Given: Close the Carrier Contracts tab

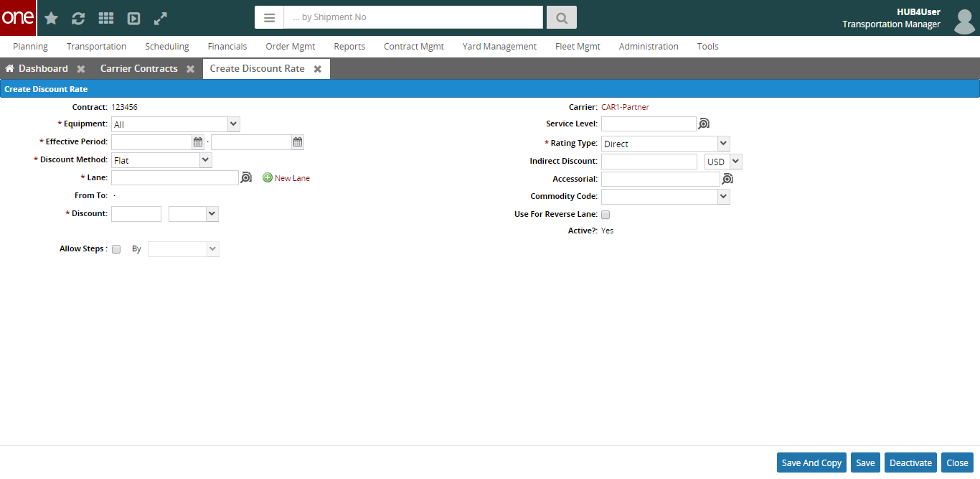Looking at the screenshot, I should 190,69.
